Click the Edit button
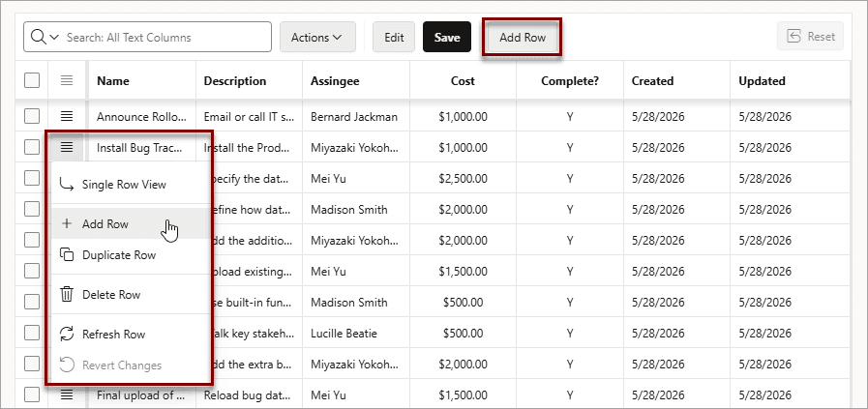The width and height of the screenshot is (868, 409). click(x=394, y=37)
